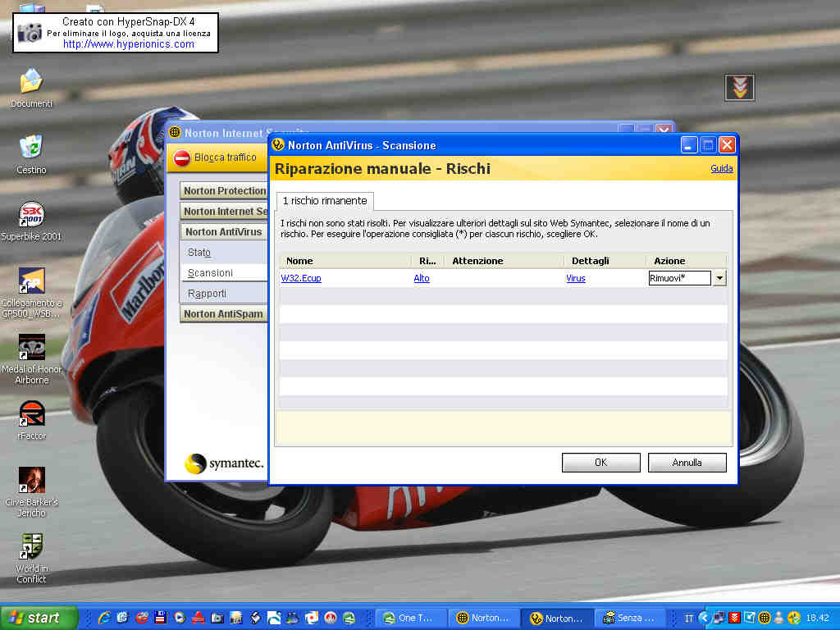The image size is (840, 630).
Task: Select the Cestino recycle bin icon
Action: coord(31,147)
